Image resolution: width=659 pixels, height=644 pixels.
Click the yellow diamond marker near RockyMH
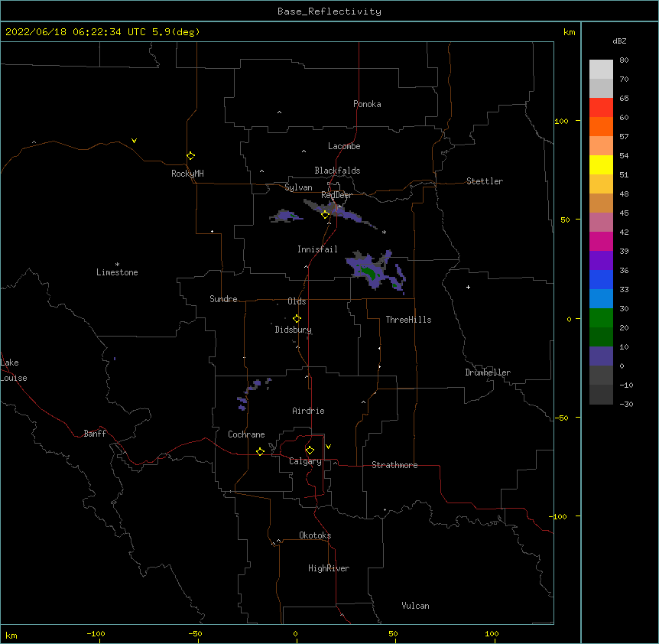point(190,156)
